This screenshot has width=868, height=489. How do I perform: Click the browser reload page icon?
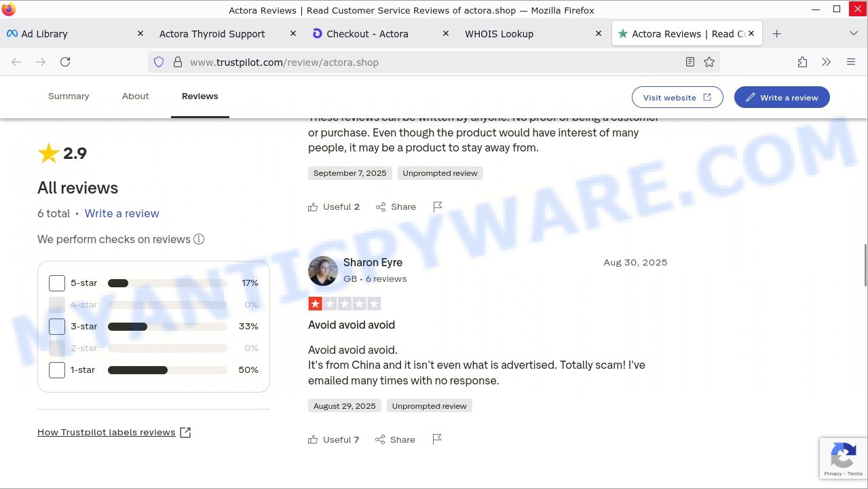pos(65,62)
